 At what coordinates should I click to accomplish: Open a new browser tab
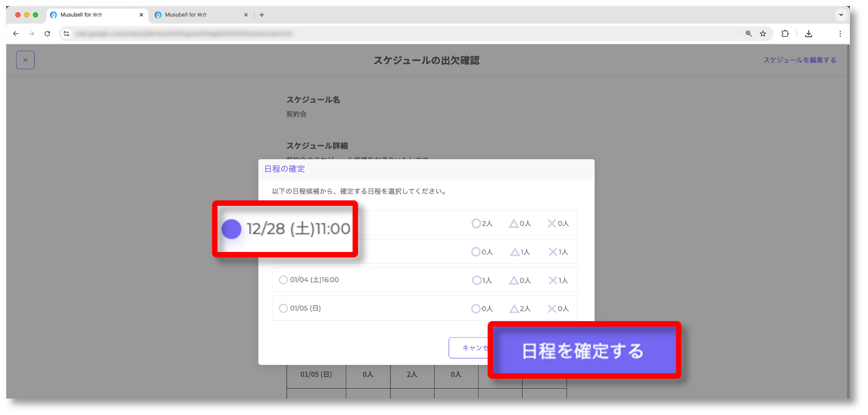tap(262, 15)
